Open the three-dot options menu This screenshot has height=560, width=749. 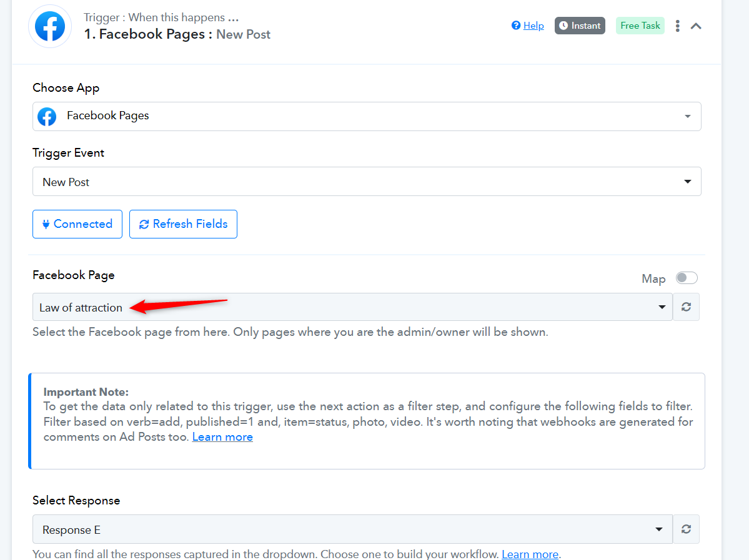coord(677,26)
